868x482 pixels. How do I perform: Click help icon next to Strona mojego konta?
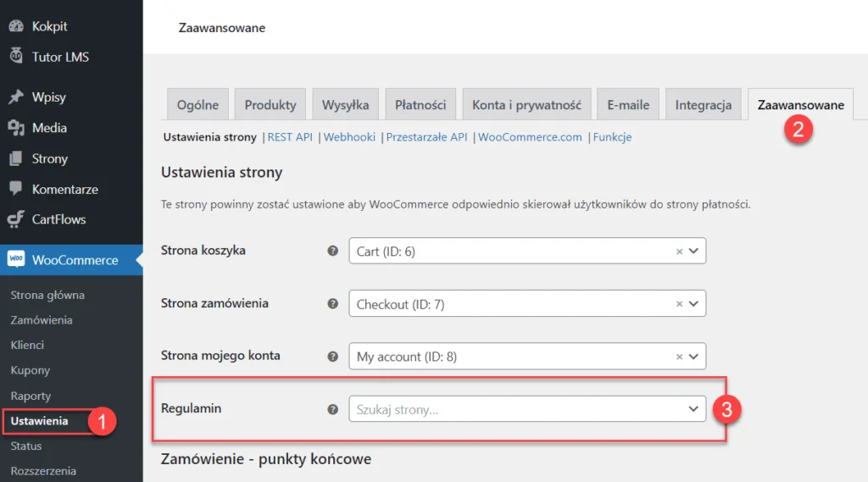[332, 357]
